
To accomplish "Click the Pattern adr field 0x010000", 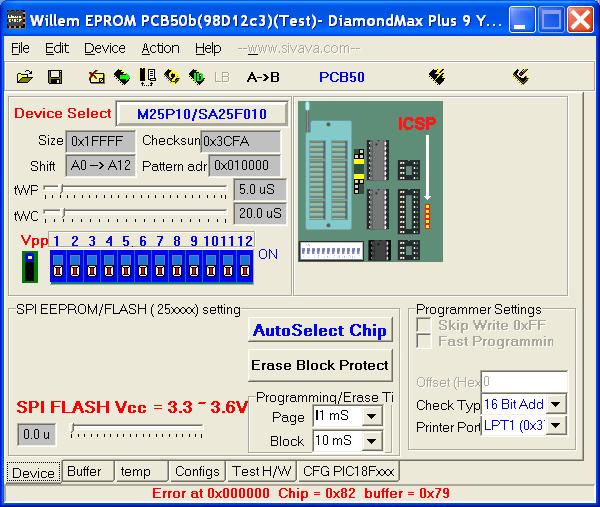I will 245,166.
